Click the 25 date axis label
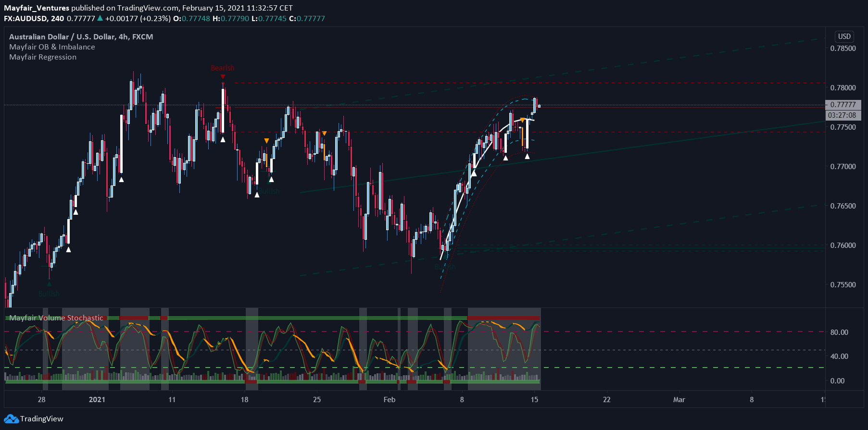The image size is (868, 430). (x=317, y=399)
